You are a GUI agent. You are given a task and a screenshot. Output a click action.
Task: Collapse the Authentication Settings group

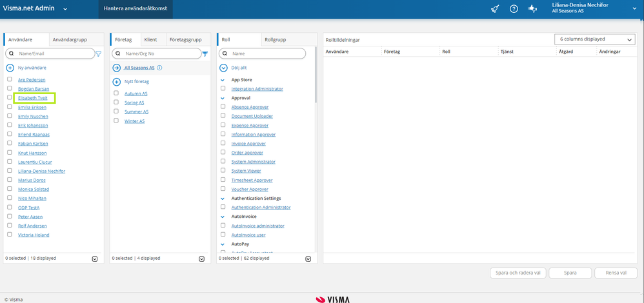[223, 199]
